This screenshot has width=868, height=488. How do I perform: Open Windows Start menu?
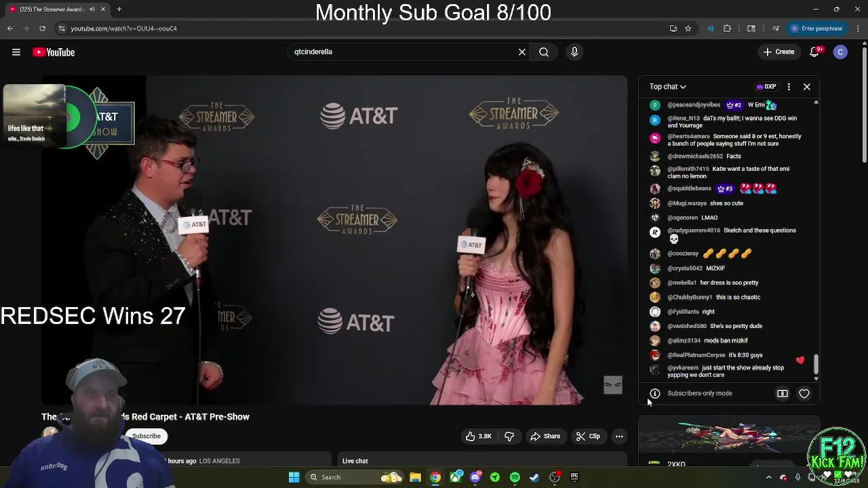tap(294, 477)
